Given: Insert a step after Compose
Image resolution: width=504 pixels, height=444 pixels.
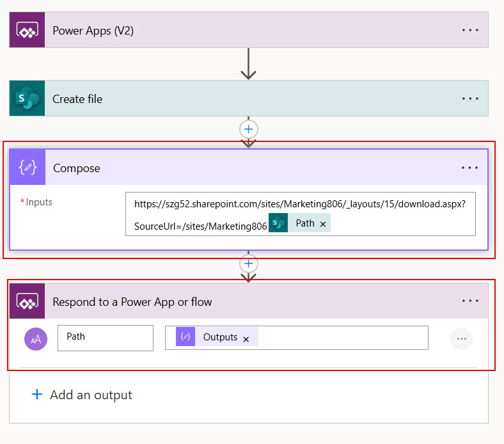Looking at the screenshot, I should coord(248,264).
